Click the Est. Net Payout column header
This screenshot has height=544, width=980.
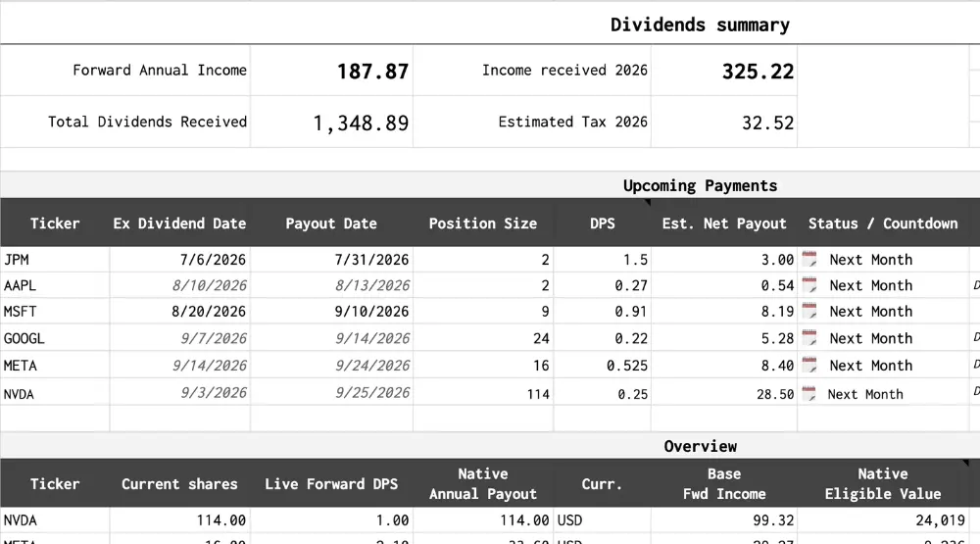(x=724, y=223)
